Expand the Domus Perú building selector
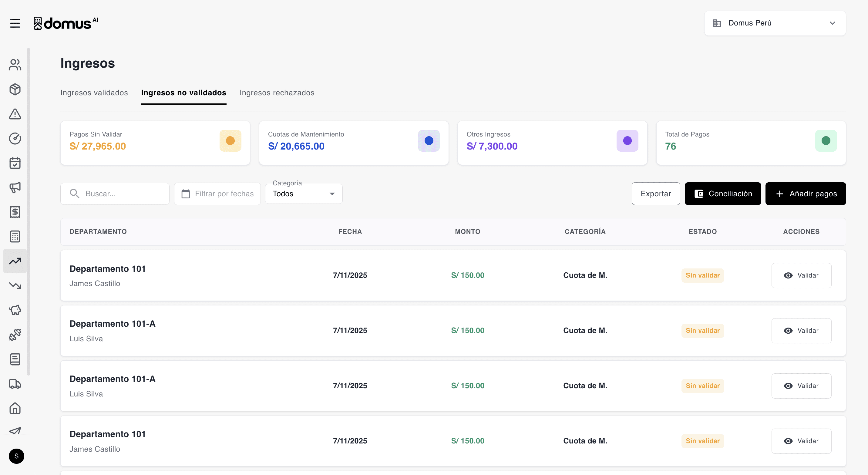868x475 pixels. click(x=775, y=23)
